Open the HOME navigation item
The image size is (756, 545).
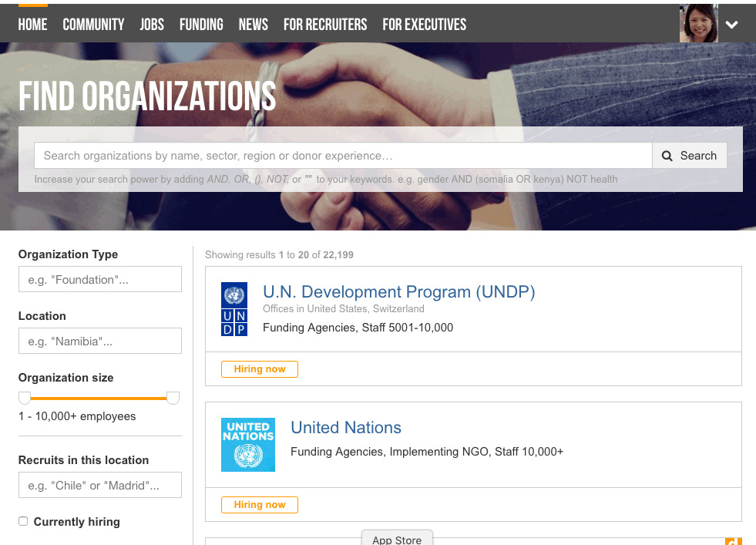tap(33, 25)
